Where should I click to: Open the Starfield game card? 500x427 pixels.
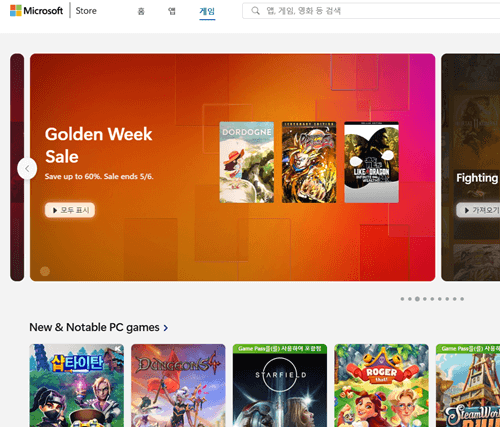click(280, 385)
